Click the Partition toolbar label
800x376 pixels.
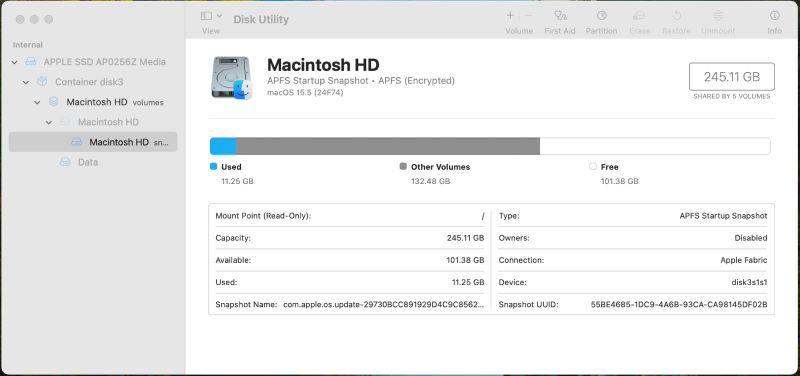coord(602,31)
